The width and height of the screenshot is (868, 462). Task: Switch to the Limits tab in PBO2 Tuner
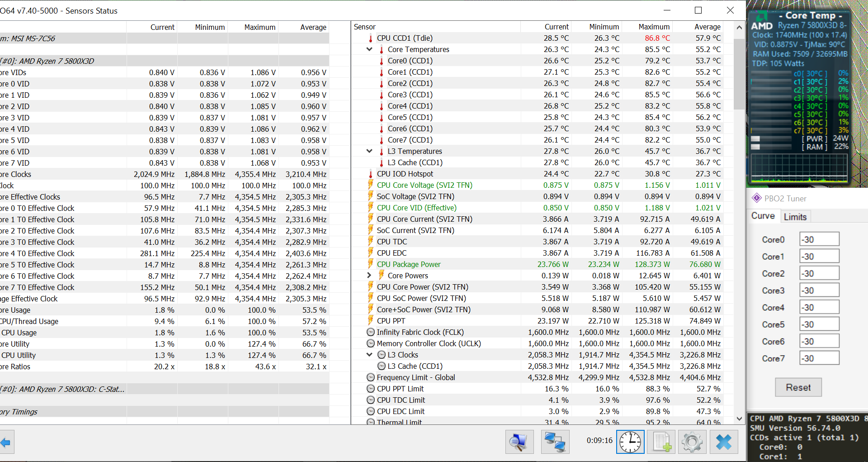pyautogui.click(x=795, y=217)
